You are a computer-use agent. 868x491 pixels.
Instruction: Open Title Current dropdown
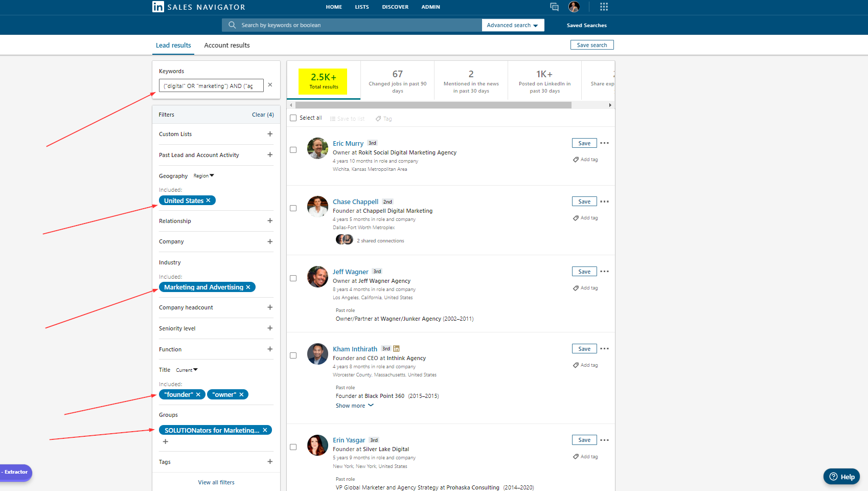[x=187, y=370]
